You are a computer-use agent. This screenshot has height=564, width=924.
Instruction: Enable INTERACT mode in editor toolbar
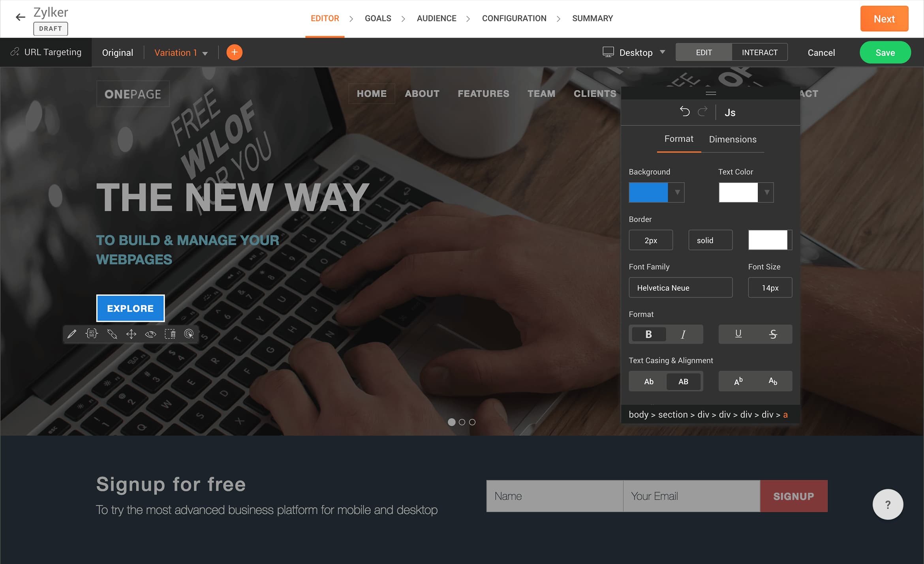click(759, 52)
